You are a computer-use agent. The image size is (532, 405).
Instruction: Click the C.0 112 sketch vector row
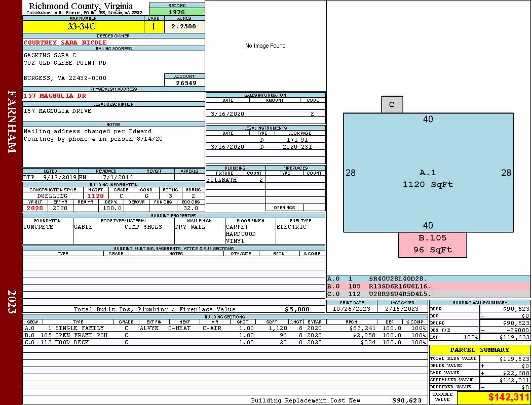(x=428, y=294)
